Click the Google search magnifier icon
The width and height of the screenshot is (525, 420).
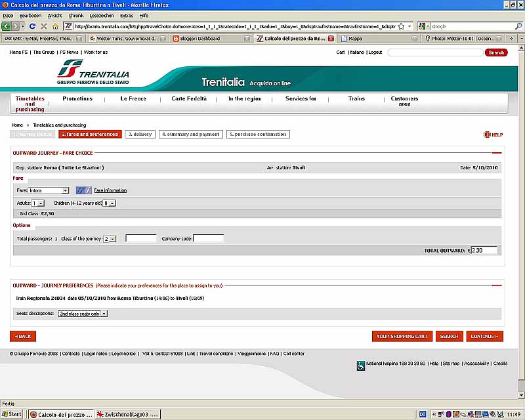click(518, 26)
